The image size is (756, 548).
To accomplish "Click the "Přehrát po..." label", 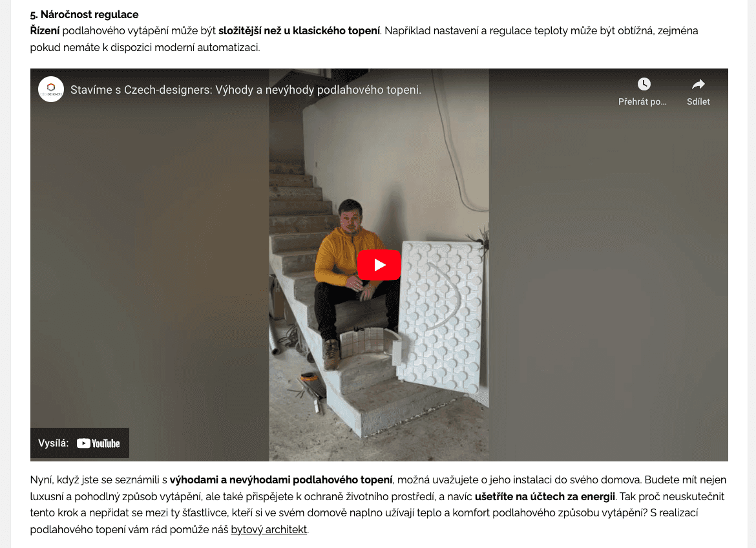I will (x=642, y=102).
